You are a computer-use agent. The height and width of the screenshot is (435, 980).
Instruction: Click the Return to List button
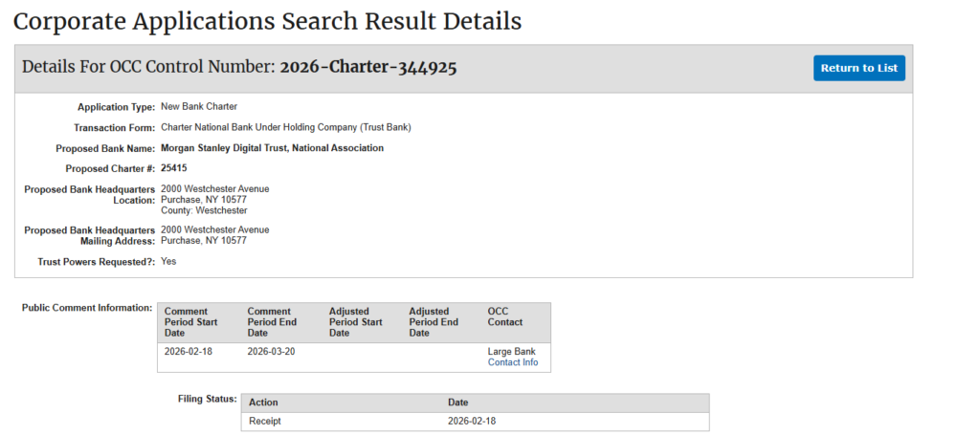[858, 68]
